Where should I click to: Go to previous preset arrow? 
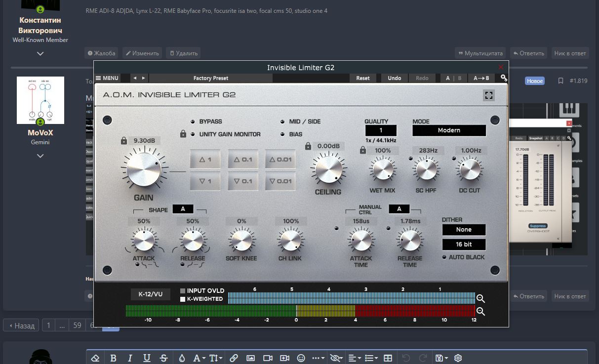pos(135,78)
